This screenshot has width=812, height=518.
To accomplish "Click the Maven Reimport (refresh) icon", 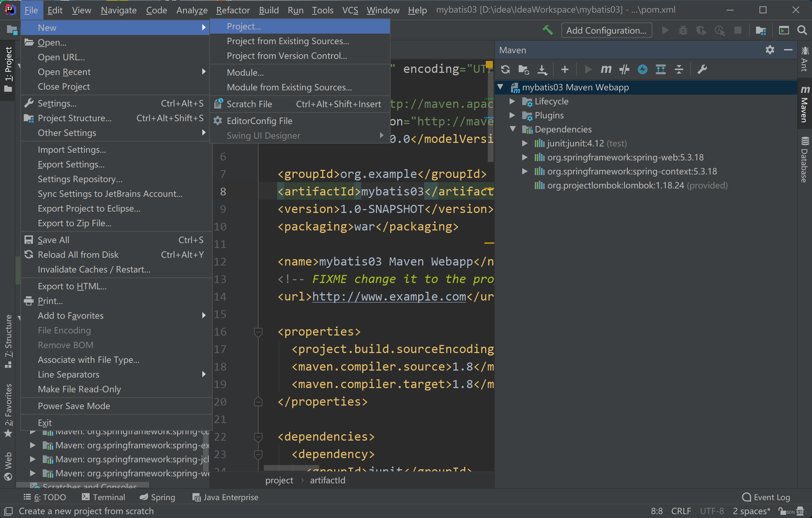I will pyautogui.click(x=505, y=69).
